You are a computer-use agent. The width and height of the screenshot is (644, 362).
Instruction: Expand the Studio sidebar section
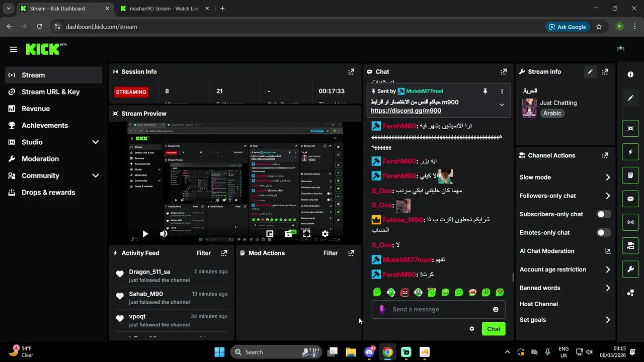(95, 142)
